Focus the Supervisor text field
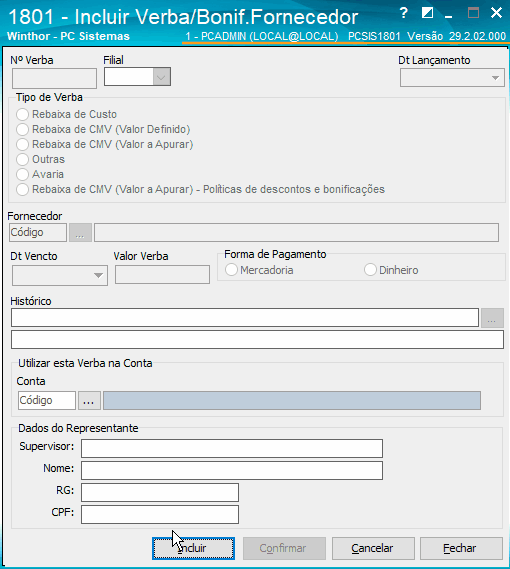This screenshot has width=510, height=569. click(x=232, y=449)
